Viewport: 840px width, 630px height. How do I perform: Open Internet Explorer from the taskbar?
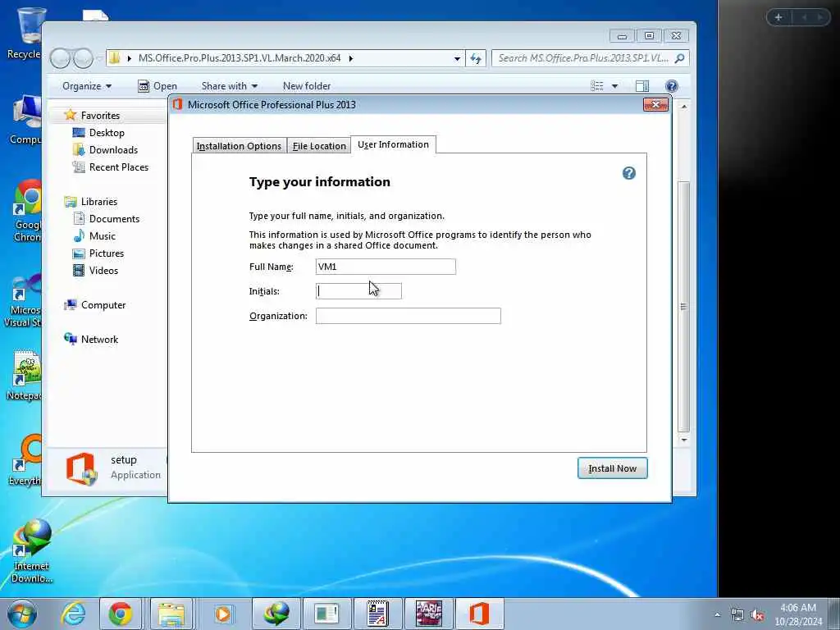point(73,614)
